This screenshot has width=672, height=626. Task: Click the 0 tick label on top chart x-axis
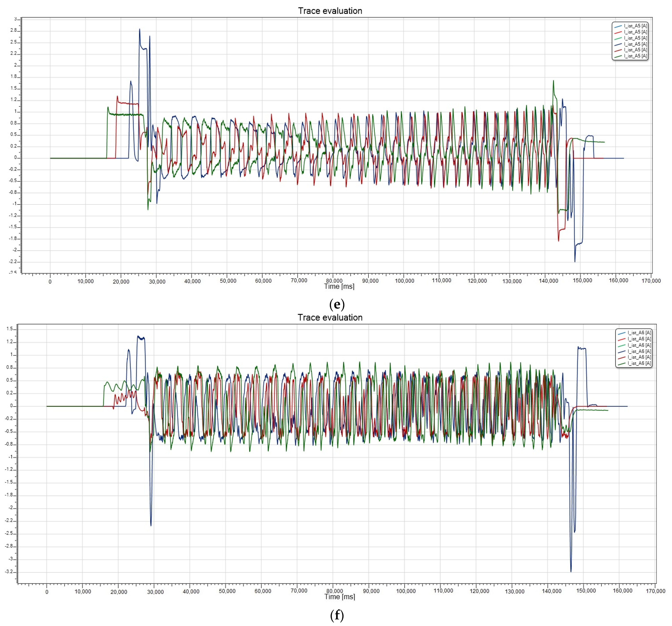(50, 282)
